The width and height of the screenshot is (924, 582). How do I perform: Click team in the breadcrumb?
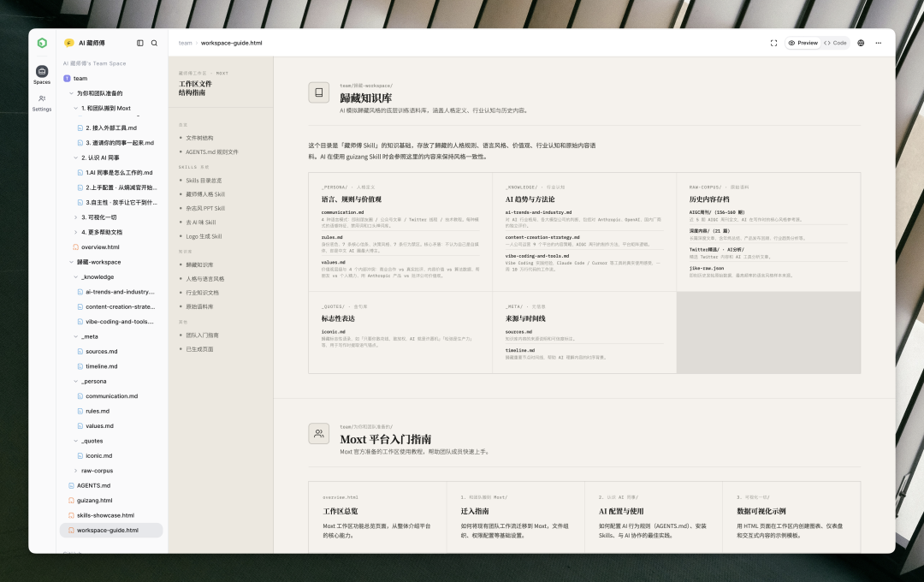tap(185, 42)
